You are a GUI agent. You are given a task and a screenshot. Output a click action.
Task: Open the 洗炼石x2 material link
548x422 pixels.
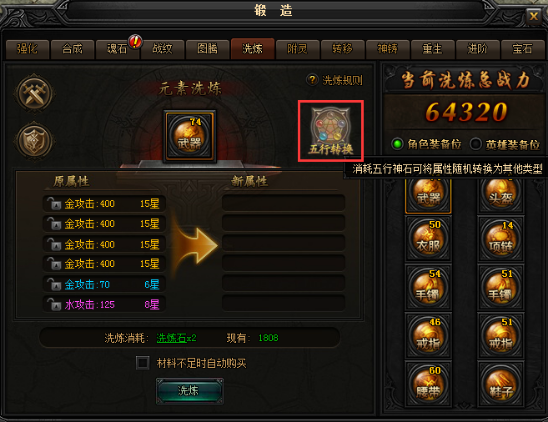pyautogui.click(x=176, y=338)
